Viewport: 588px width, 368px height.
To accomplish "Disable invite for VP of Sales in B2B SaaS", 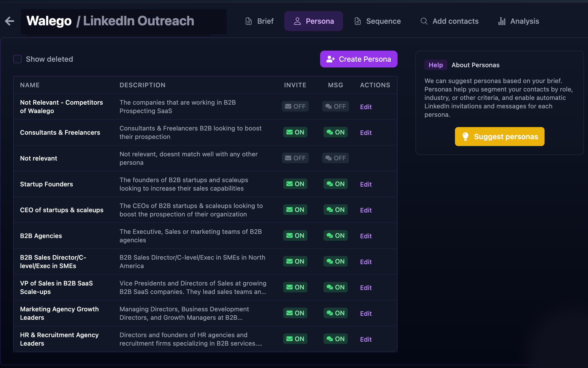I will 295,287.
